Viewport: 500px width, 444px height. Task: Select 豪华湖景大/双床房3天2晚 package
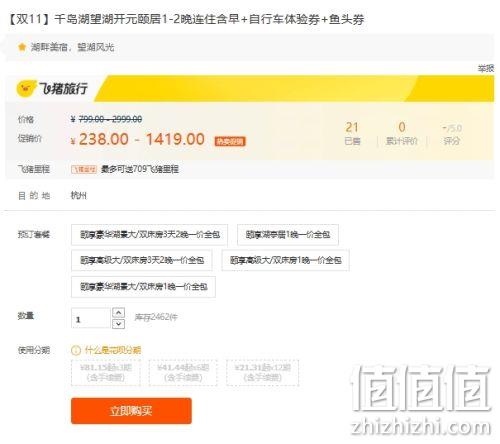(x=149, y=235)
